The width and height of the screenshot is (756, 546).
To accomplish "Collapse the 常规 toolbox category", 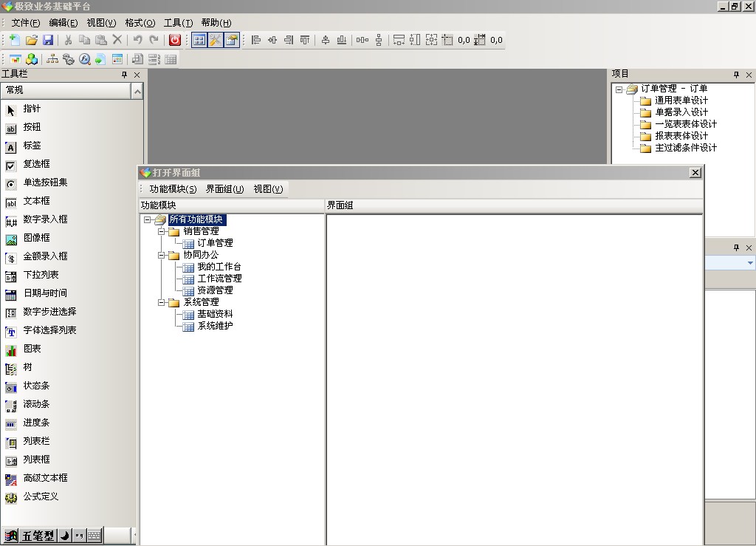I will click(x=137, y=90).
